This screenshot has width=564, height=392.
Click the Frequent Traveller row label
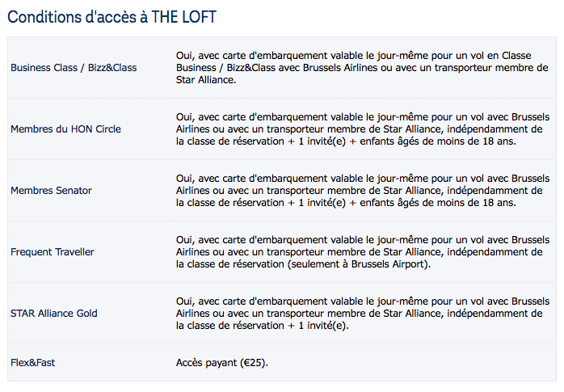pyautogui.click(x=53, y=252)
